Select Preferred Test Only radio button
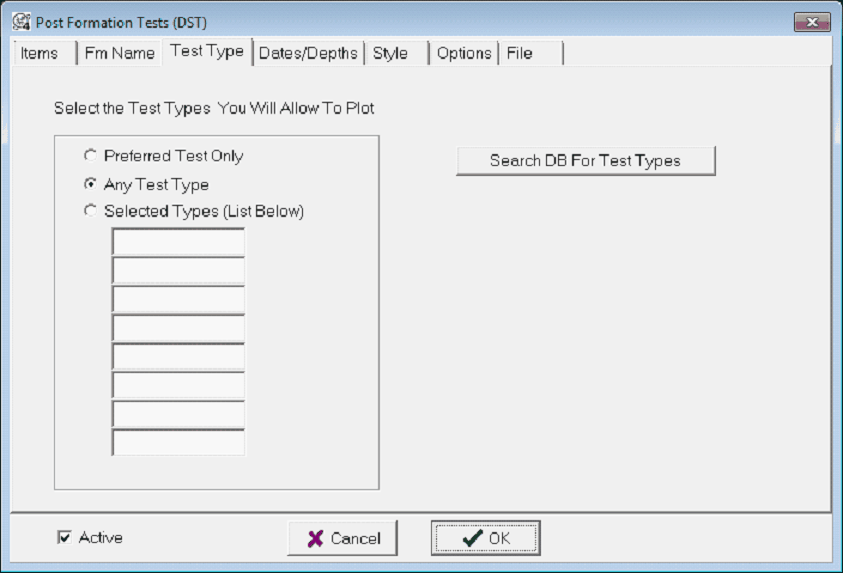Viewport: 844px width, 574px height. pos(92,156)
